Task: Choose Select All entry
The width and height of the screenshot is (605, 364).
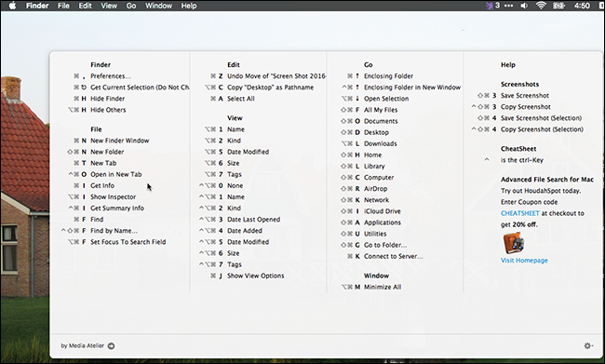Action: pyautogui.click(x=241, y=99)
